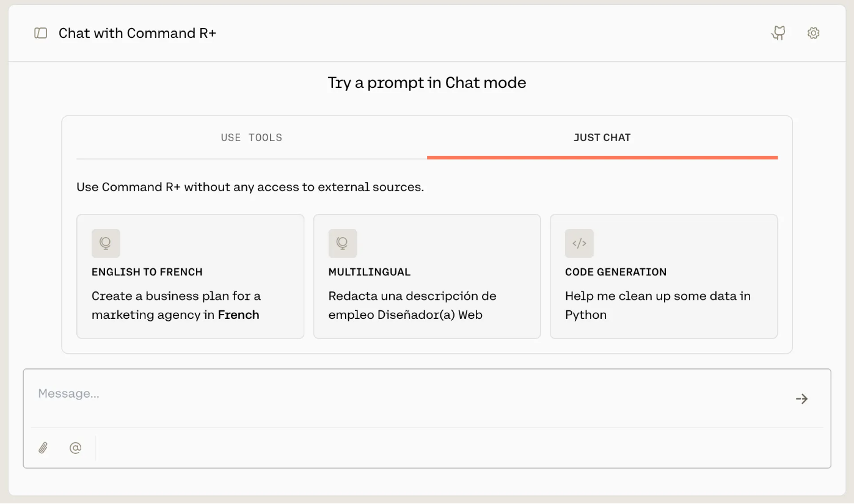The image size is (854, 504).
Task: Toggle the sidebar panel icon
Action: [x=41, y=33]
